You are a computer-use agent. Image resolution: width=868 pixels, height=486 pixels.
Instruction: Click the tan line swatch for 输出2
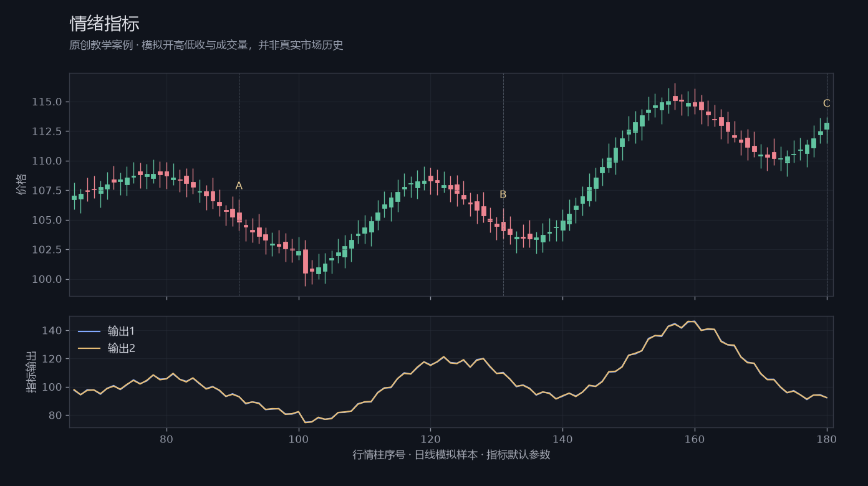coord(89,348)
